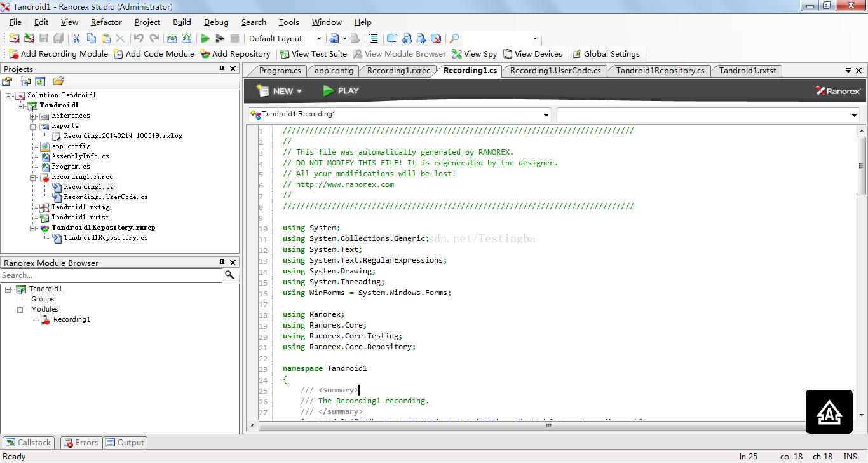
Task: Select Groups in Module Browser
Action: click(43, 300)
